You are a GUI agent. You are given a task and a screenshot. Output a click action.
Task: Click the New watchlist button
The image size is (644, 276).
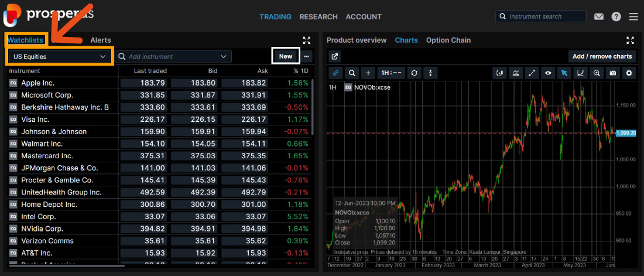click(286, 56)
